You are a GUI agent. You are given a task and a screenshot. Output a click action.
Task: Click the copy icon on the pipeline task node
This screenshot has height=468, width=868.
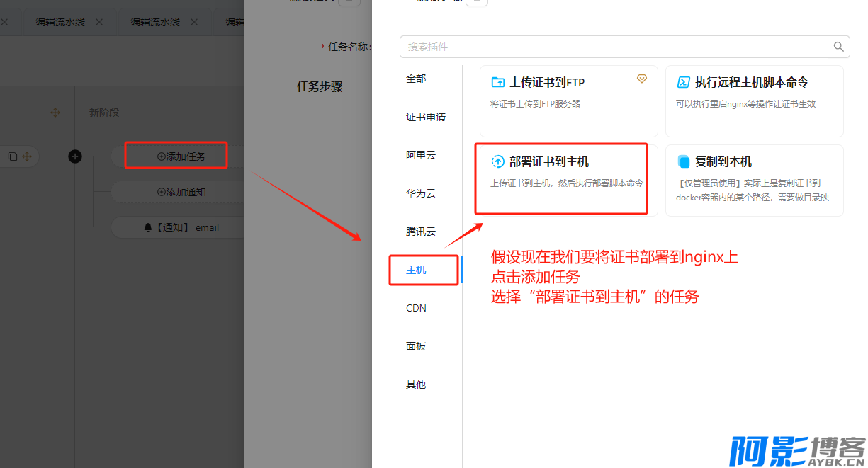pyautogui.click(x=13, y=156)
